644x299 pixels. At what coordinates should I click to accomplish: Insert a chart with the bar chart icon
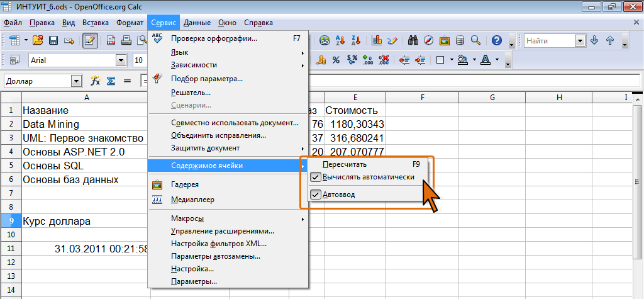(x=377, y=40)
